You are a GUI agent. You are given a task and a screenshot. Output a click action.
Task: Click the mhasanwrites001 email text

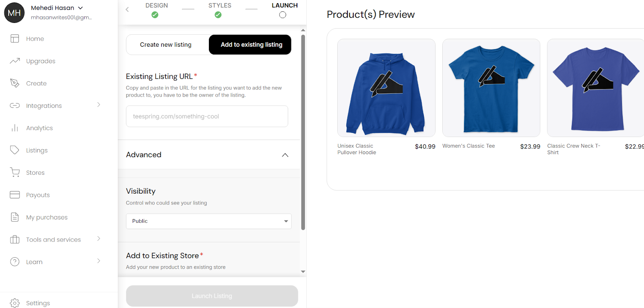pyautogui.click(x=61, y=17)
